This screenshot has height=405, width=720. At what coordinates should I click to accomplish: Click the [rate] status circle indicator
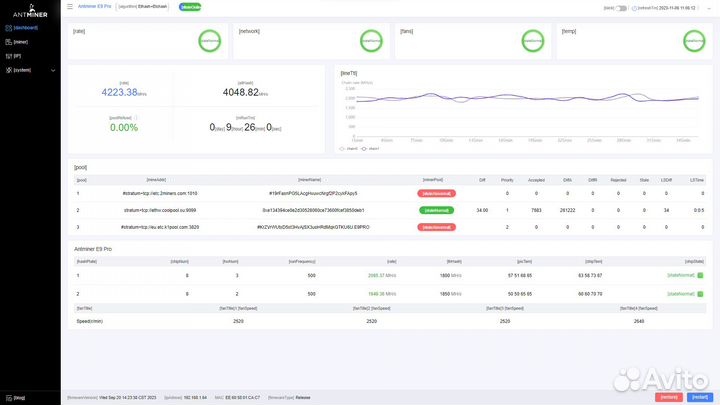point(209,41)
